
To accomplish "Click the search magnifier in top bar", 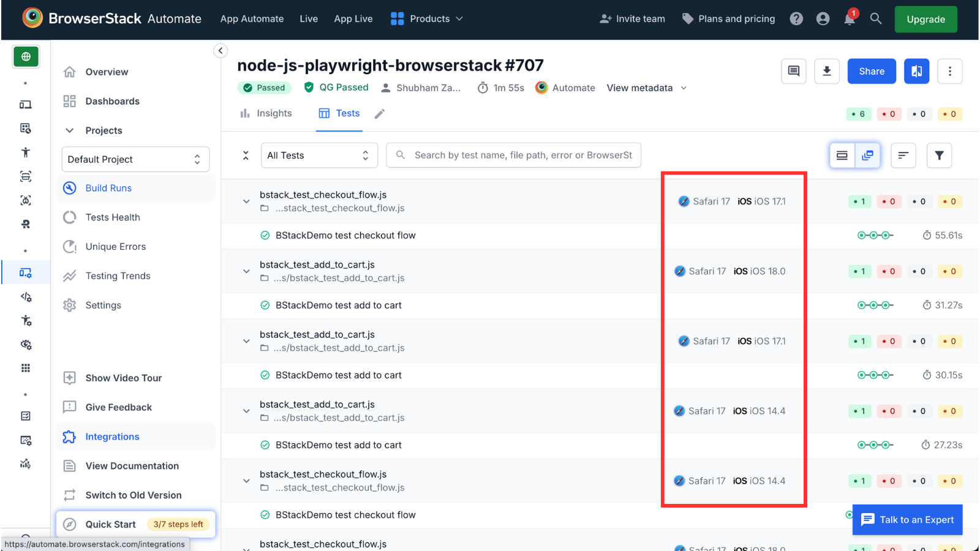I will tap(876, 19).
